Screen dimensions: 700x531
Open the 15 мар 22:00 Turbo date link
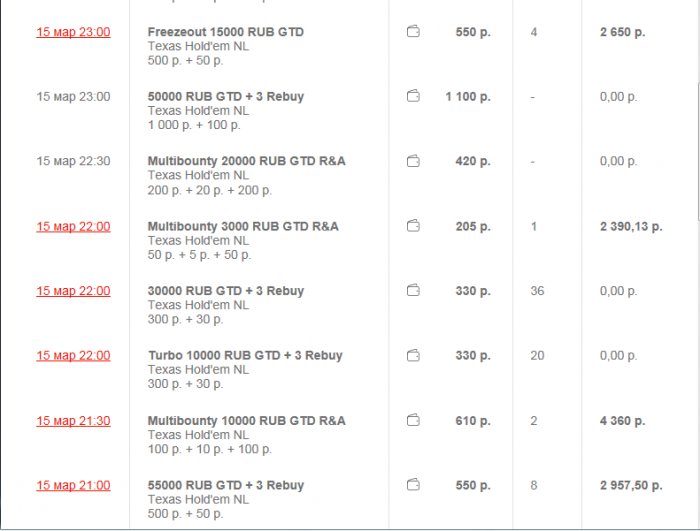[73, 356]
